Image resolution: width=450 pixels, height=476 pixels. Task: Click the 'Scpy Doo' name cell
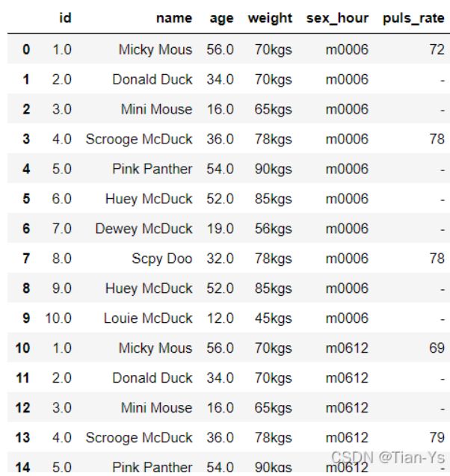[x=162, y=259]
